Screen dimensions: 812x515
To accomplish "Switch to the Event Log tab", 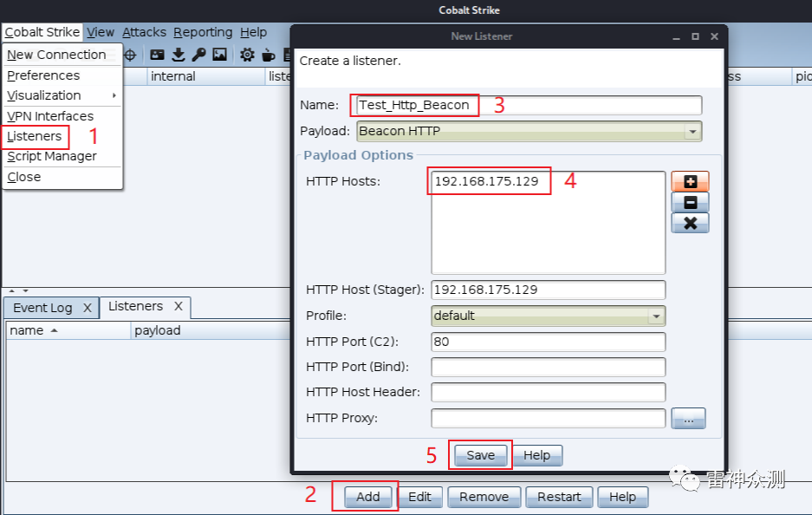I will click(x=42, y=308).
